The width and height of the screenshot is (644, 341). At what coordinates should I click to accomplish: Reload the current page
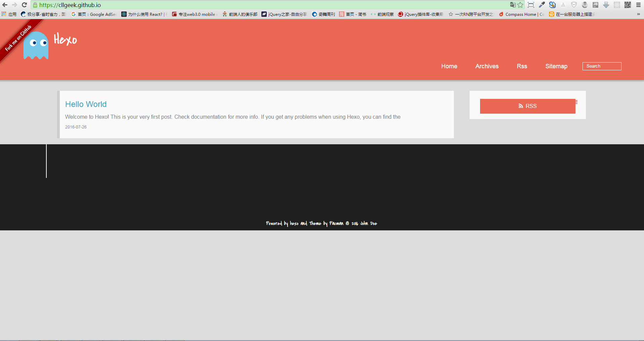[x=24, y=5]
